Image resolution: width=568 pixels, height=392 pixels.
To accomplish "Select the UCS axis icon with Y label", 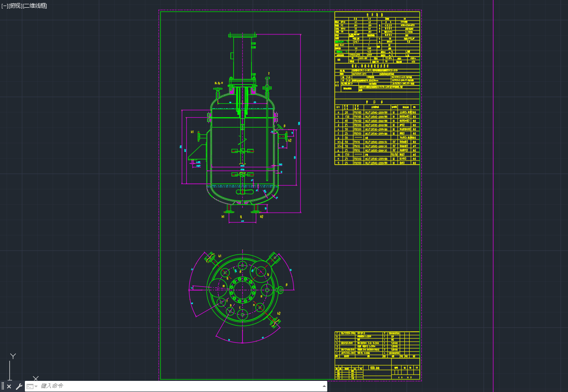I will pyautogui.click(x=13, y=367).
